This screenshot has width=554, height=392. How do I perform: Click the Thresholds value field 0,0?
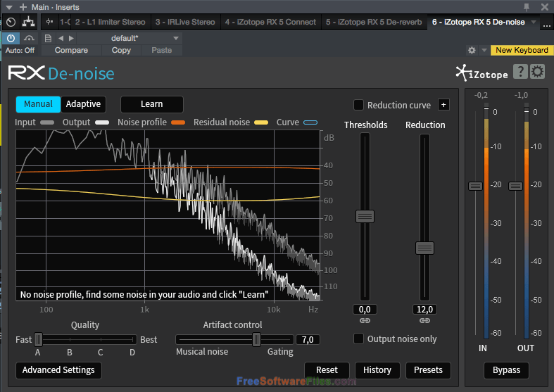[x=365, y=310]
